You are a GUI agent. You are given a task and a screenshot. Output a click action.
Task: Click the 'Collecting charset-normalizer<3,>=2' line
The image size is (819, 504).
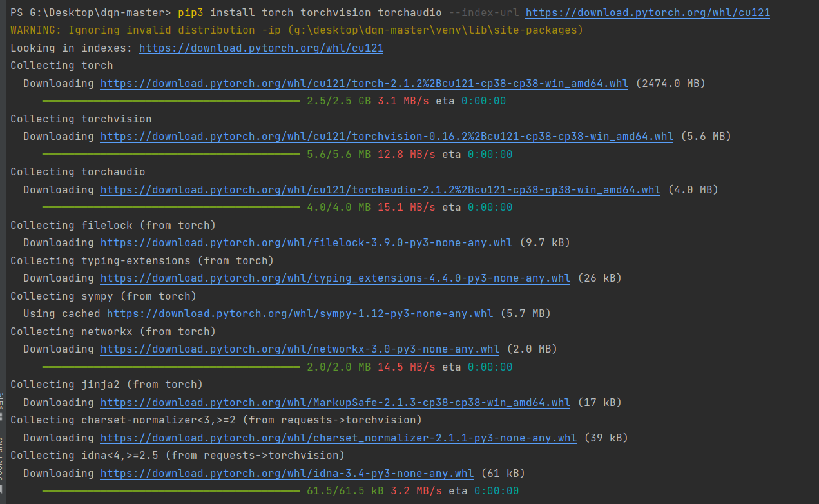tap(217, 420)
